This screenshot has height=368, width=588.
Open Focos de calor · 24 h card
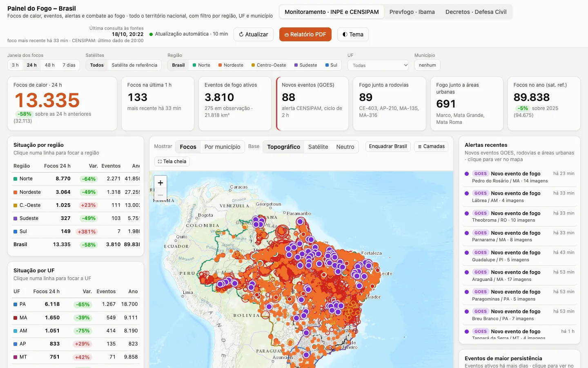click(62, 104)
